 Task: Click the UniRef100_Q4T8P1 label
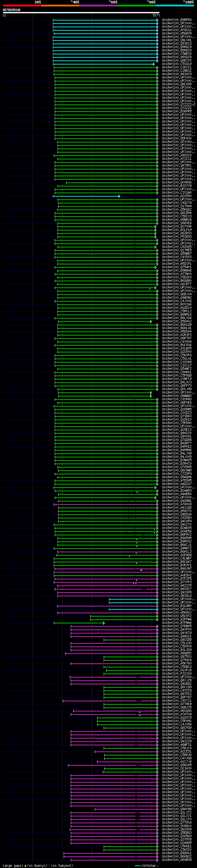(177, 165)
